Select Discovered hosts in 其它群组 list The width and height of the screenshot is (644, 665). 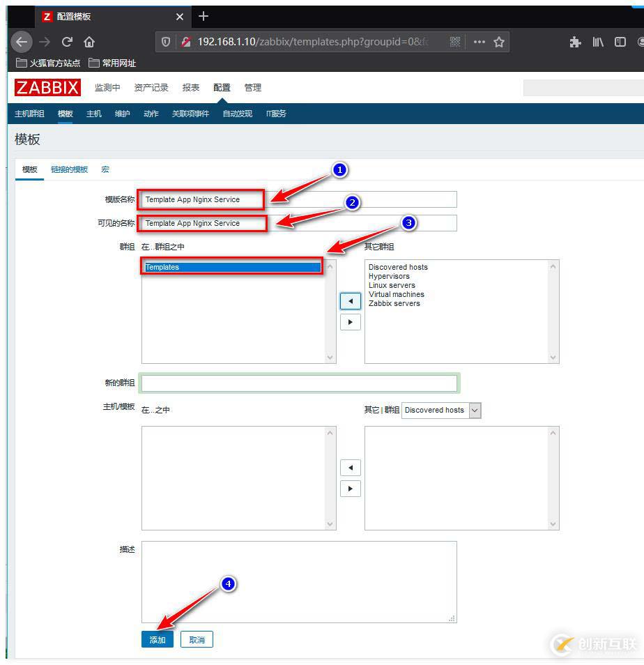coord(398,267)
